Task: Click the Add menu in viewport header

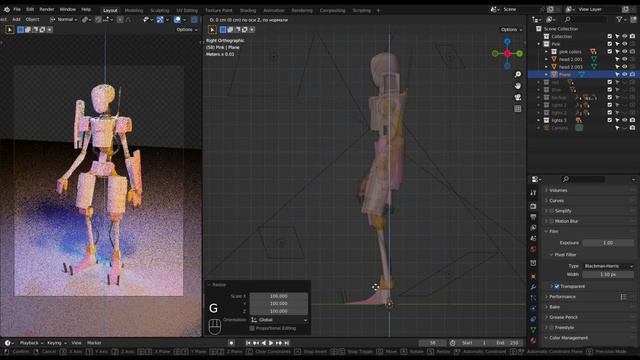Action: [16, 19]
